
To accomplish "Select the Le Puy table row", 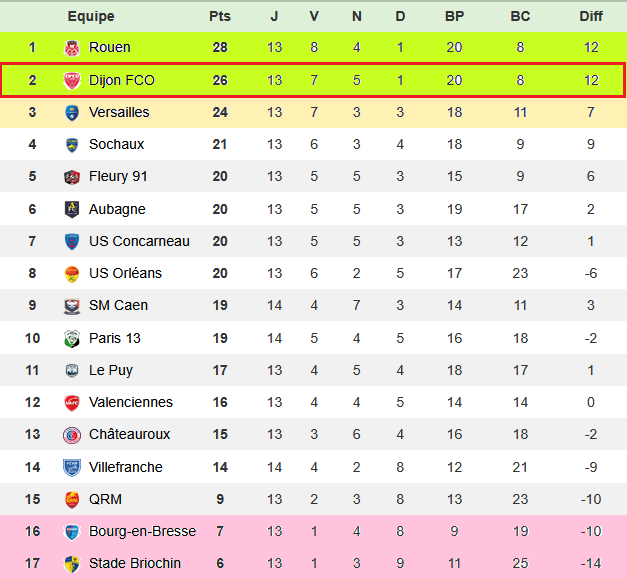I will click(x=313, y=370).
